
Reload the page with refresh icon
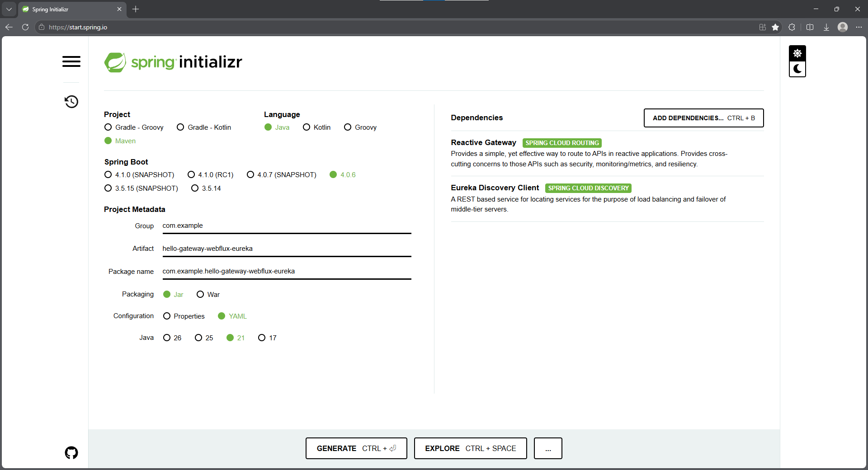tap(25, 27)
